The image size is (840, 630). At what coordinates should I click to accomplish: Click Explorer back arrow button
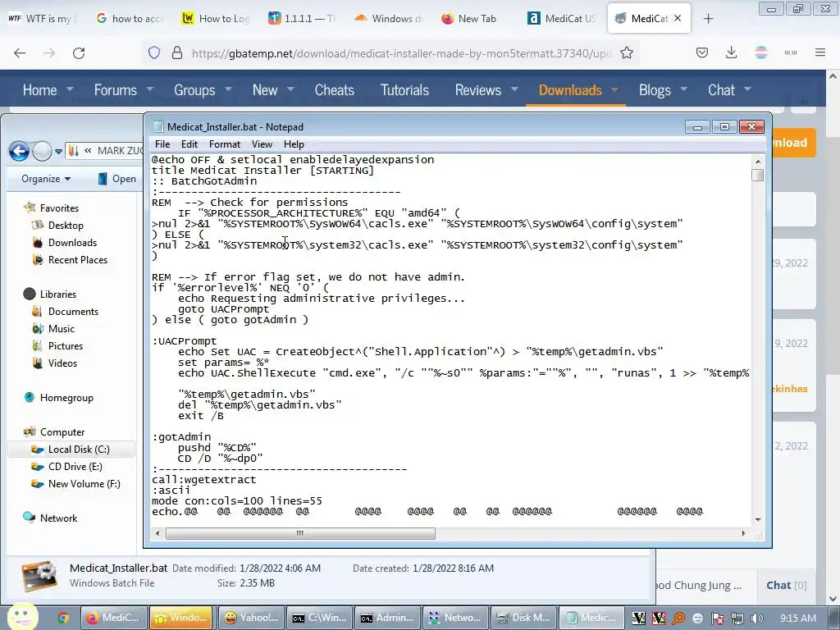click(19, 151)
